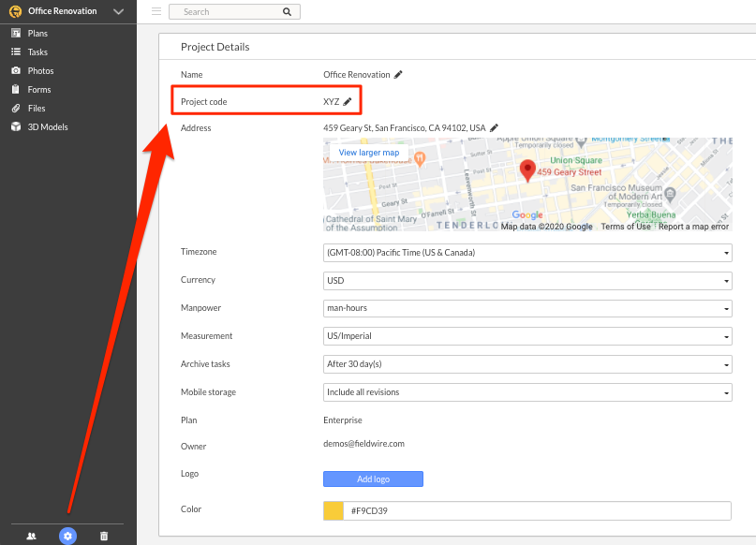Click the Enterprise plan value
756x545 pixels.
coord(343,420)
